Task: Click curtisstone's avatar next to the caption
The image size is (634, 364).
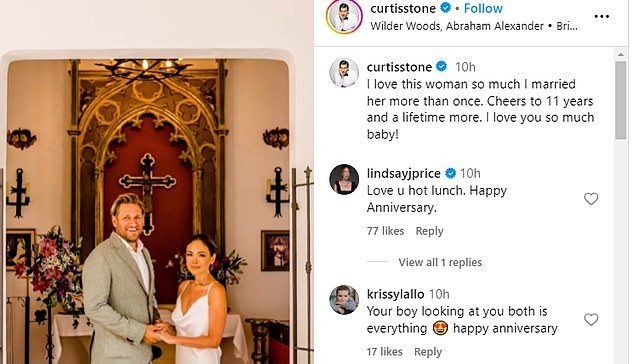Action: click(x=344, y=73)
